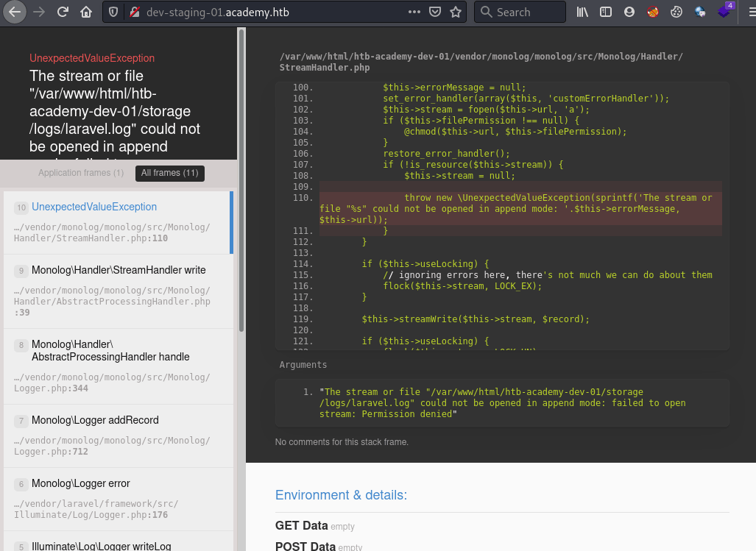The width and height of the screenshot is (756, 551).
Task: Open tracking protection shield icon
Action: (x=113, y=12)
